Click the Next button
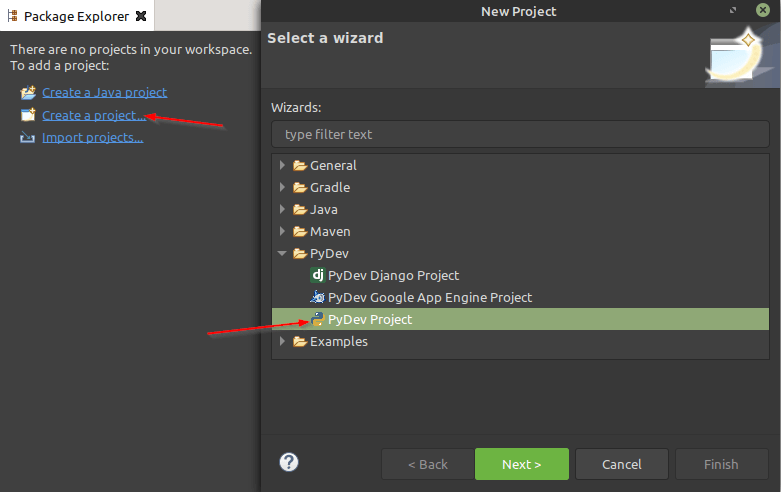This screenshot has height=492, width=781. point(521,464)
